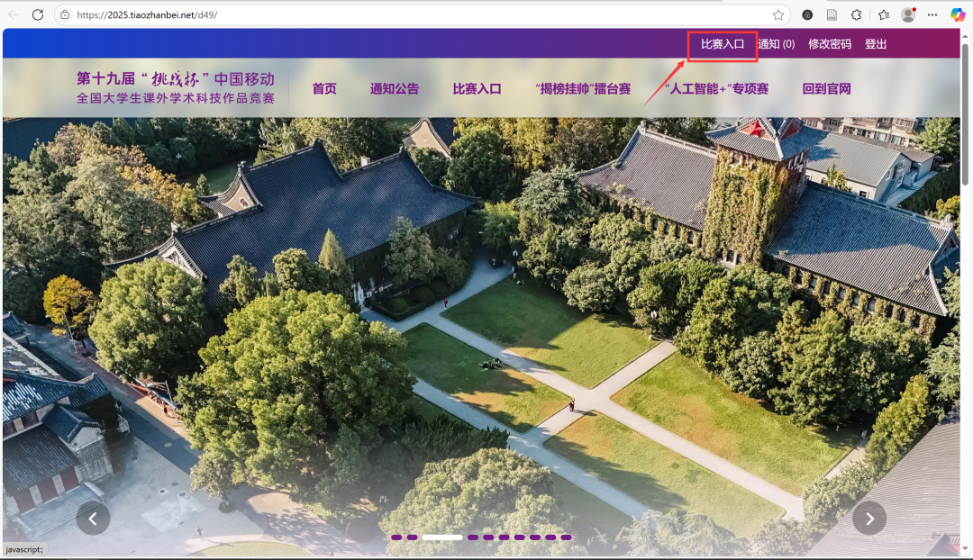973x560 pixels.
Task: Log out via 登出
Action: [876, 44]
